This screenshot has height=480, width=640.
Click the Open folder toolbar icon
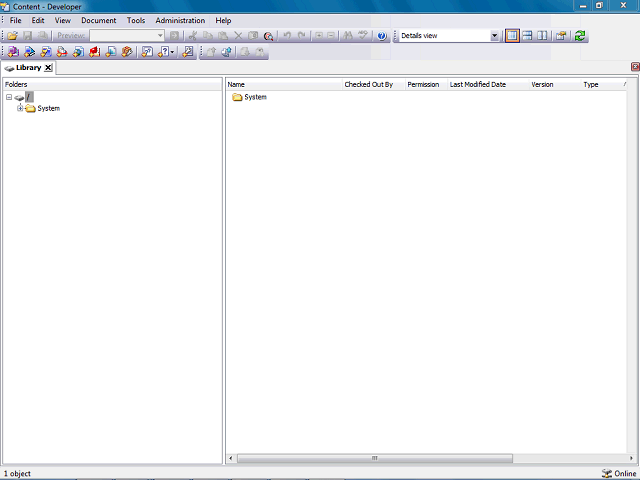pyautogui.click(x=12, y=36)
